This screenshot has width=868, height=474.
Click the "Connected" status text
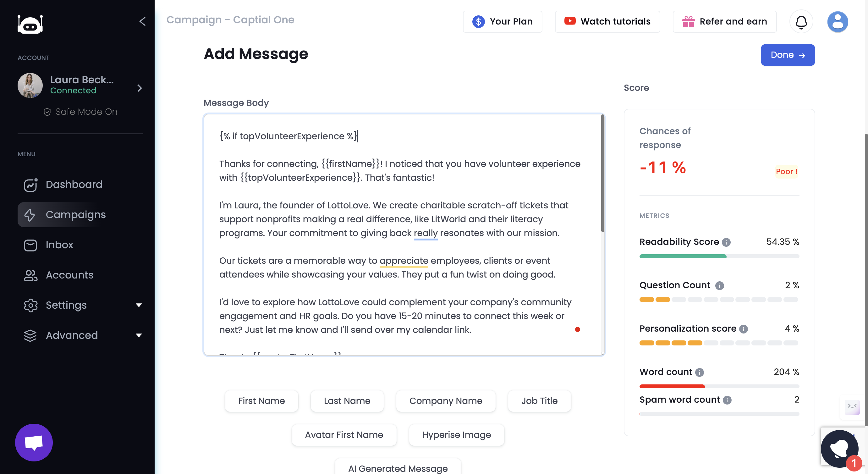pyautogui.click(x=73, y=91)
